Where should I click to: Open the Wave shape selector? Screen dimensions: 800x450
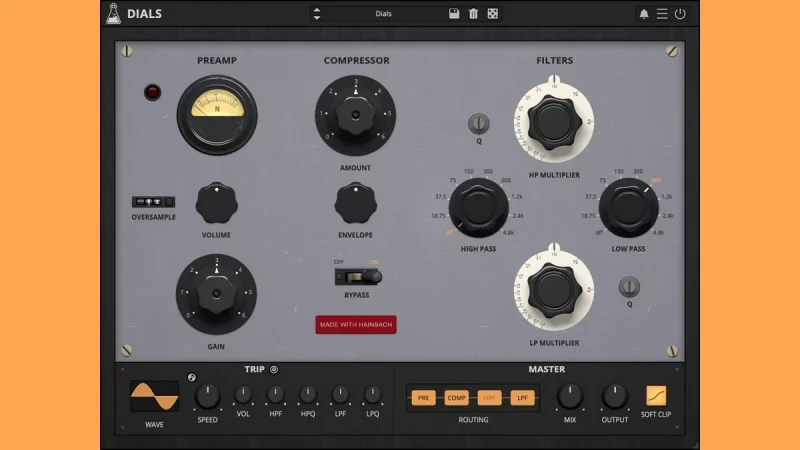point(154,396)
